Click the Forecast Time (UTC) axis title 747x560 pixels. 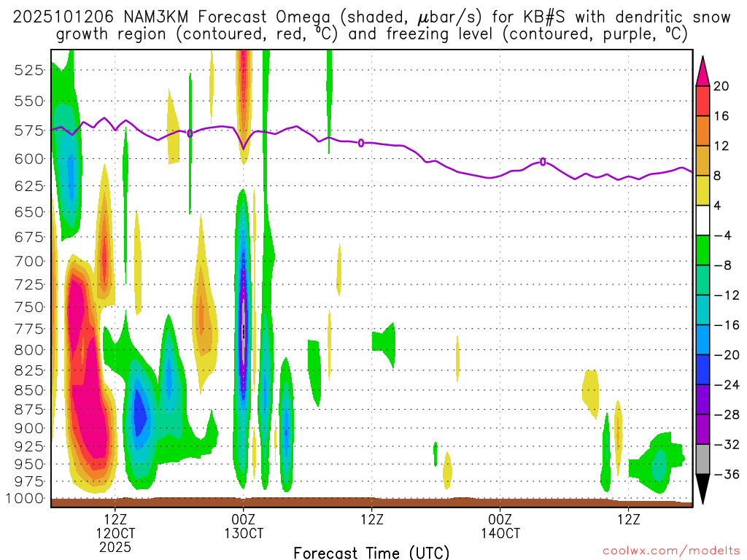(371, 553)
